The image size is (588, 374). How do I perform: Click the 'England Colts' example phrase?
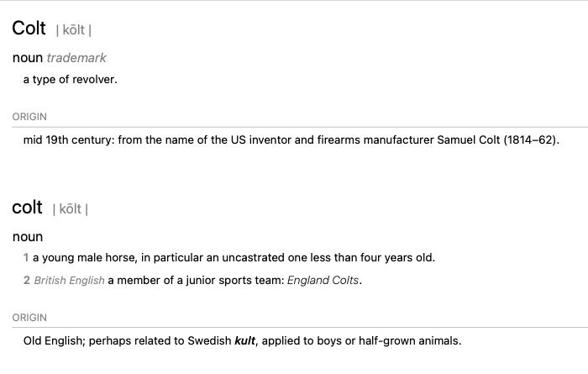(x=323, y=281)
